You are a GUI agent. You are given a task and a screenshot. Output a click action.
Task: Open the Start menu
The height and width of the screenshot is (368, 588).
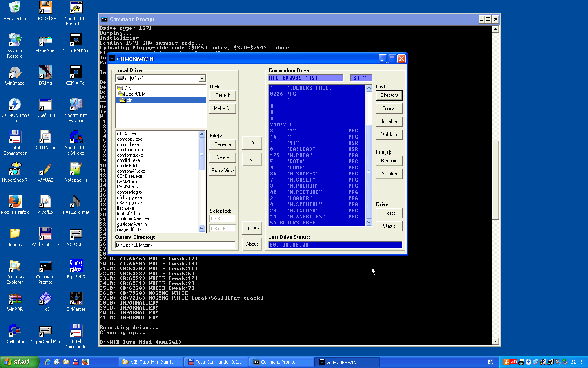19,362
